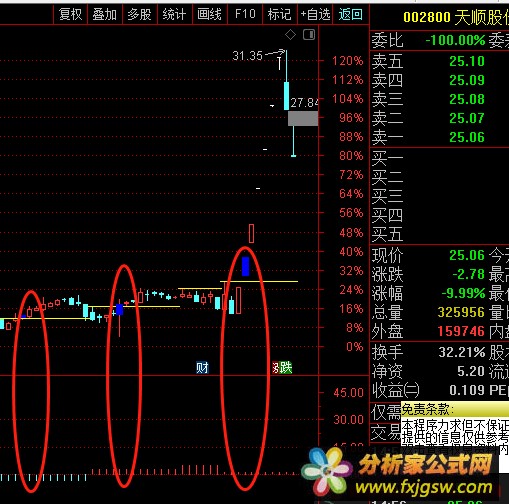Click the 免责条款 disclaimer heading
Screen dimensions: 509x504
pyautogui.click(x=428, y=409)
